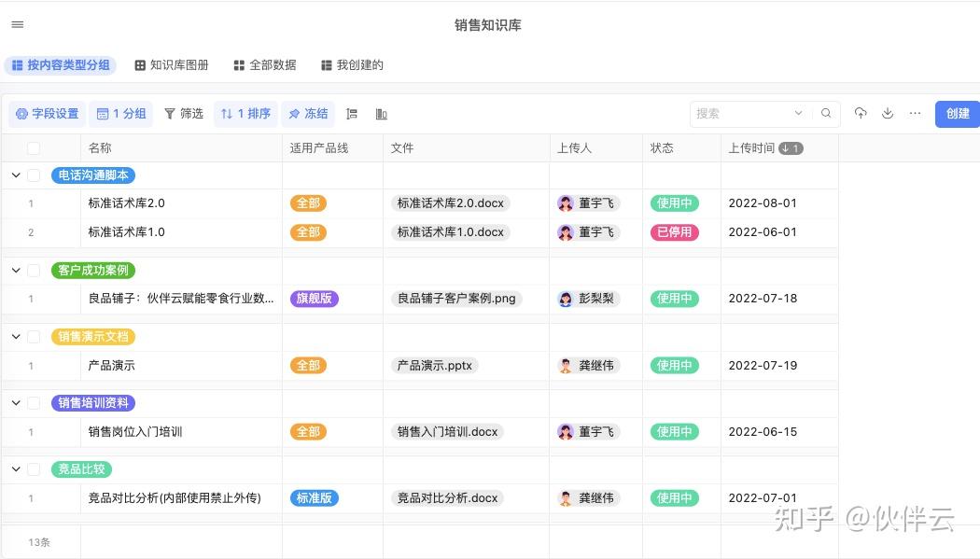Toggle the select-all checkbox in header row
This screenshot has width=980, height=559.
coord(34,148)
